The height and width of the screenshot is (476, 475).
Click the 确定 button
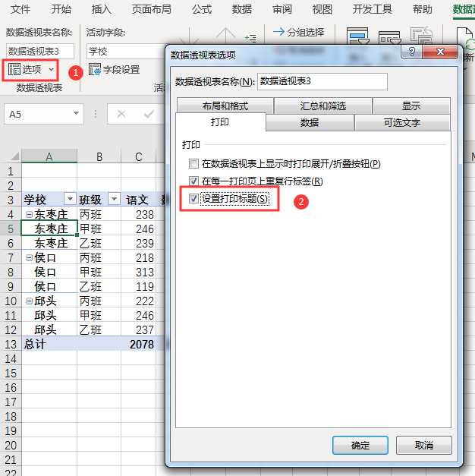click(360, 445)
